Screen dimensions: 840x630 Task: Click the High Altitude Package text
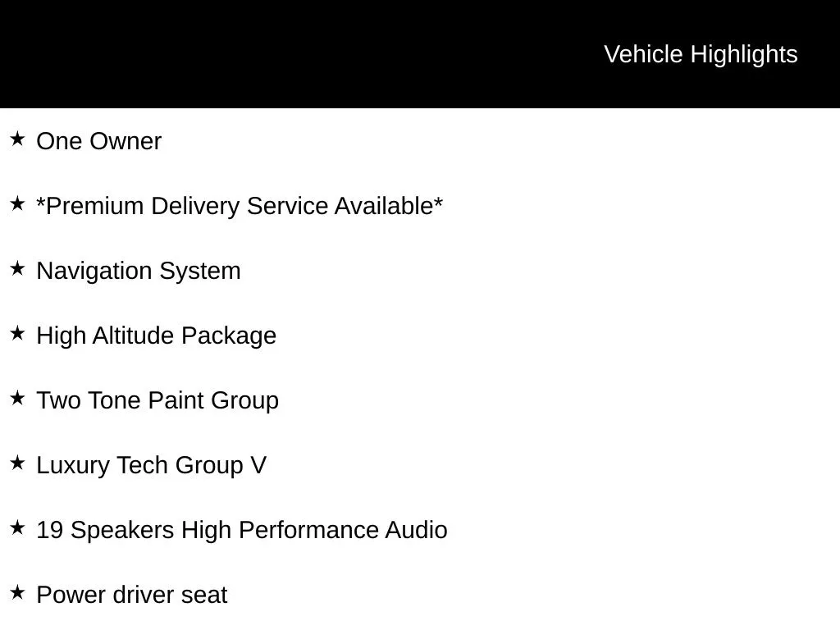pos(157,336)
